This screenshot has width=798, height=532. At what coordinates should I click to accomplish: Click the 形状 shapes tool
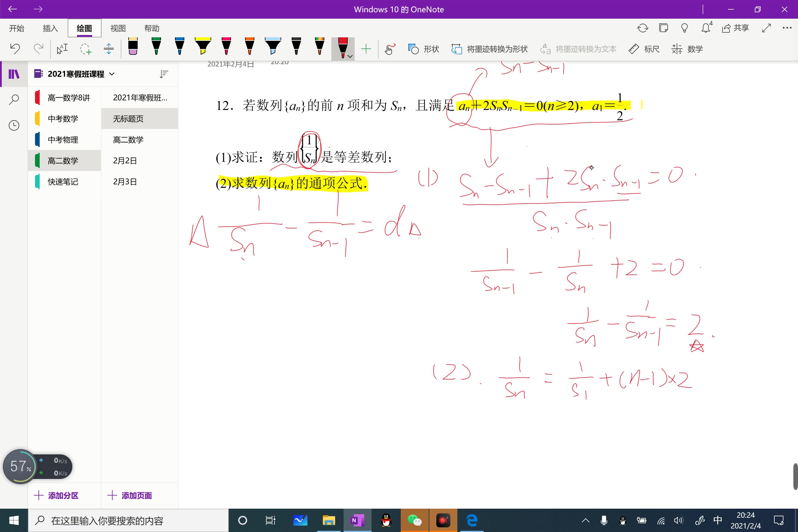coord(423,49)
